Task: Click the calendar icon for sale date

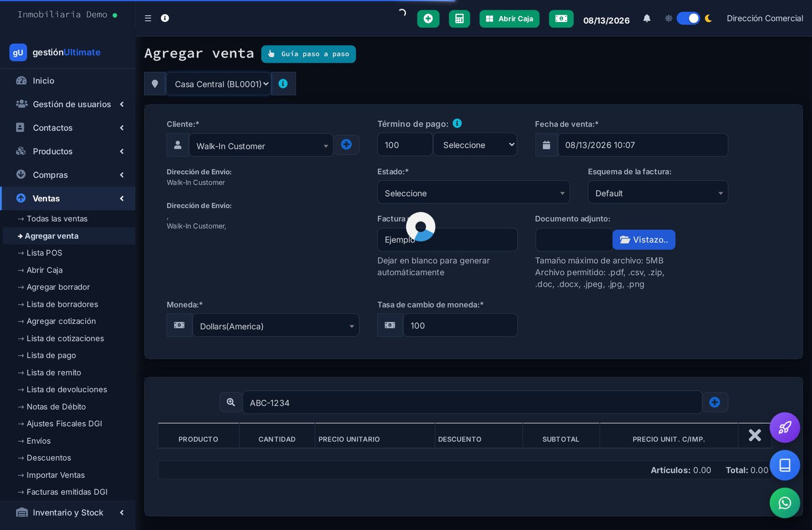Action: (546, 145)
